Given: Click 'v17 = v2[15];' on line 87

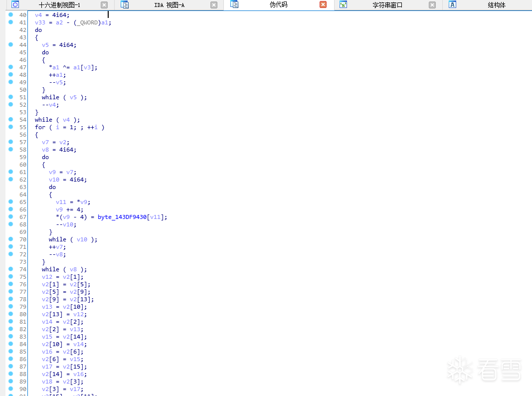Looking at the screenshot, I should coord(64,367).
